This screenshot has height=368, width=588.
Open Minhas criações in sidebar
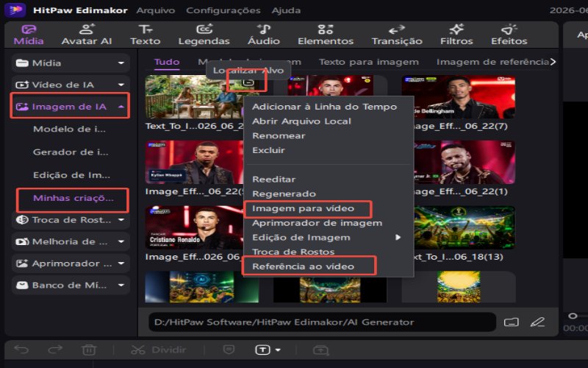73,198
